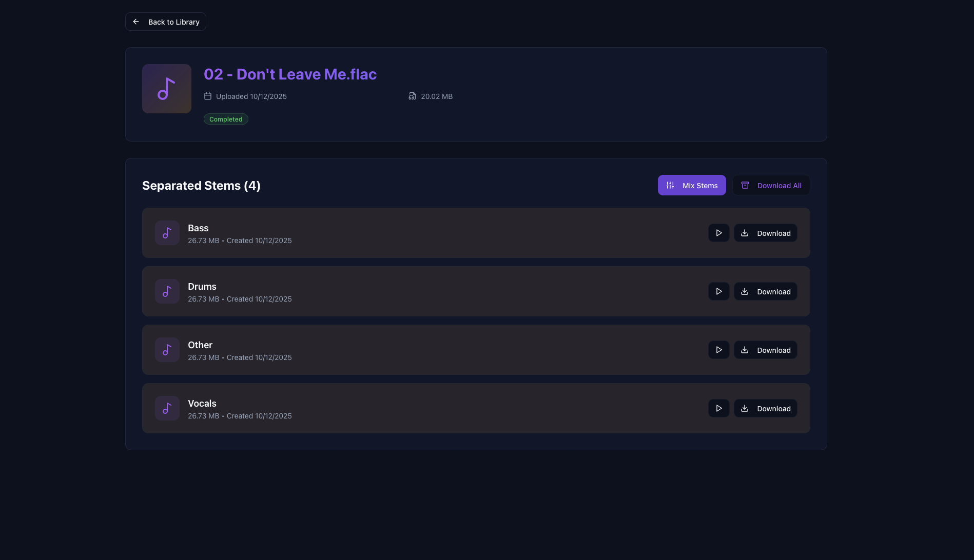Screen dimensions: 974x560
Task: Click the Other stem music note icon
Action: click(167, 350)
